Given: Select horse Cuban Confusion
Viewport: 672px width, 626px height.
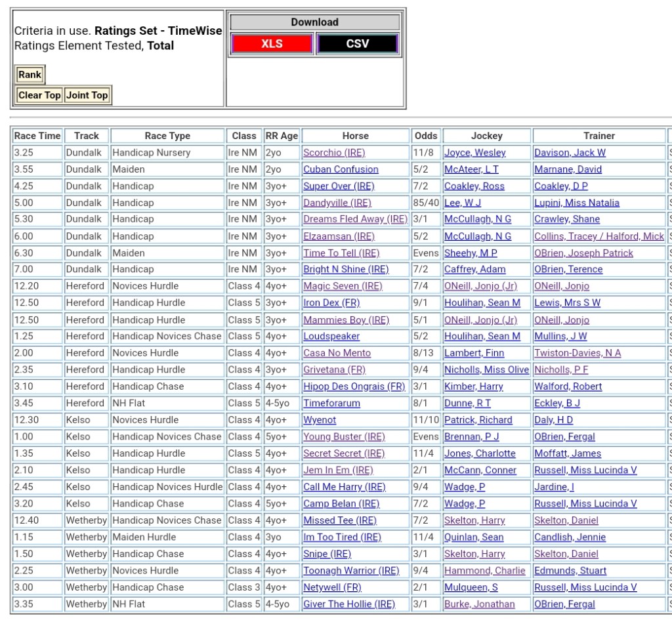Looking at the screenshot, I should tap(341, 169).
